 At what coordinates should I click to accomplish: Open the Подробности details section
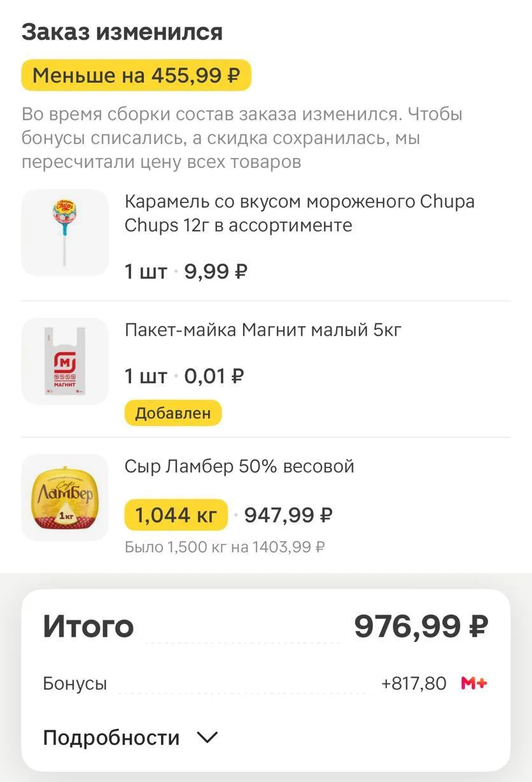tap(111, 738)
